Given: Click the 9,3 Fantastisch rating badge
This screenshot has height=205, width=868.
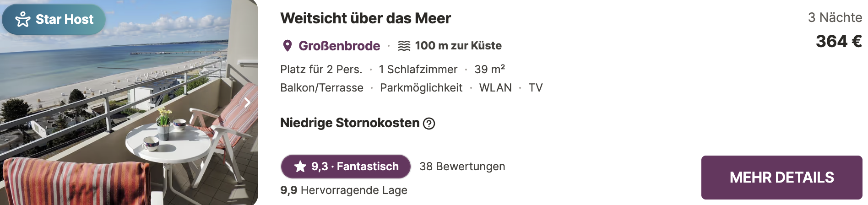Looking at the screenshot, I should 346,166.
